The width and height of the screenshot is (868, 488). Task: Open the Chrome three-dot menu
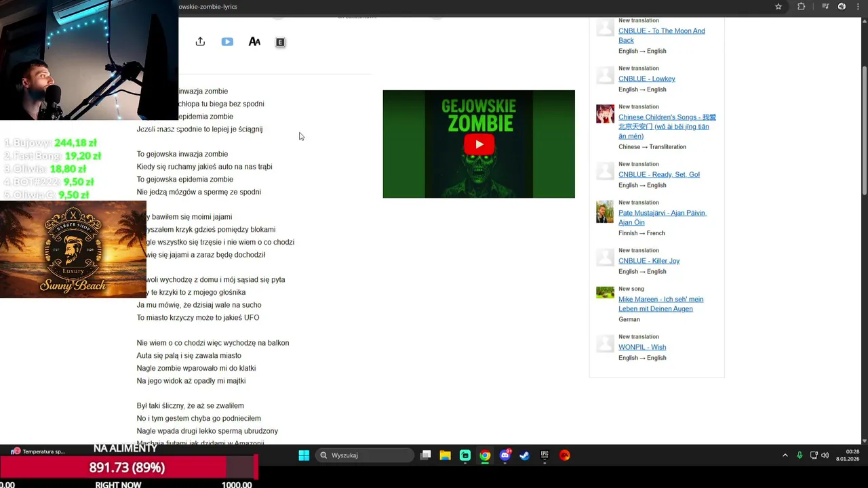pos(859,7)
